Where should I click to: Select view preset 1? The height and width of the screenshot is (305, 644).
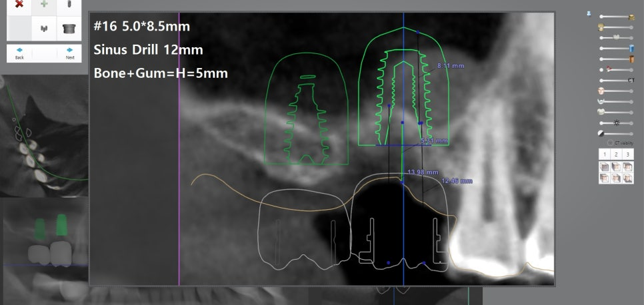[605, 154]
